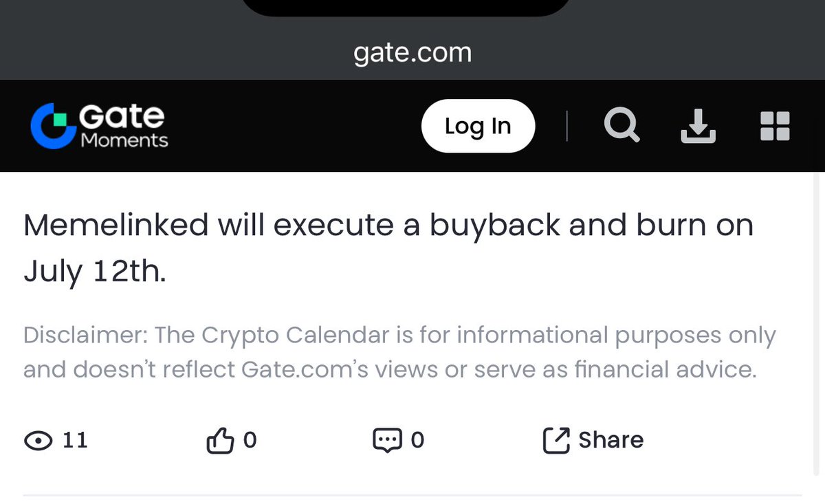
Task: Click "July 12th." in the headline
Action: click(x=95, y=272)
